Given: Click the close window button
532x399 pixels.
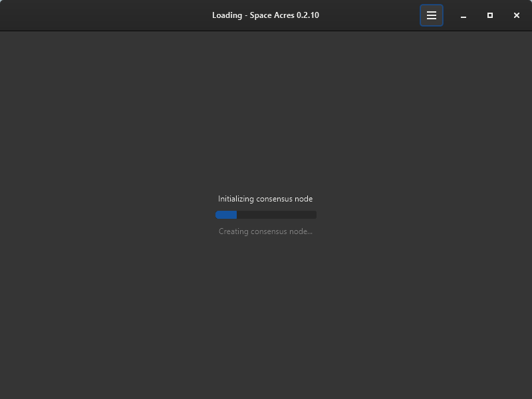Looking at the screenshot, I should 517,15.
